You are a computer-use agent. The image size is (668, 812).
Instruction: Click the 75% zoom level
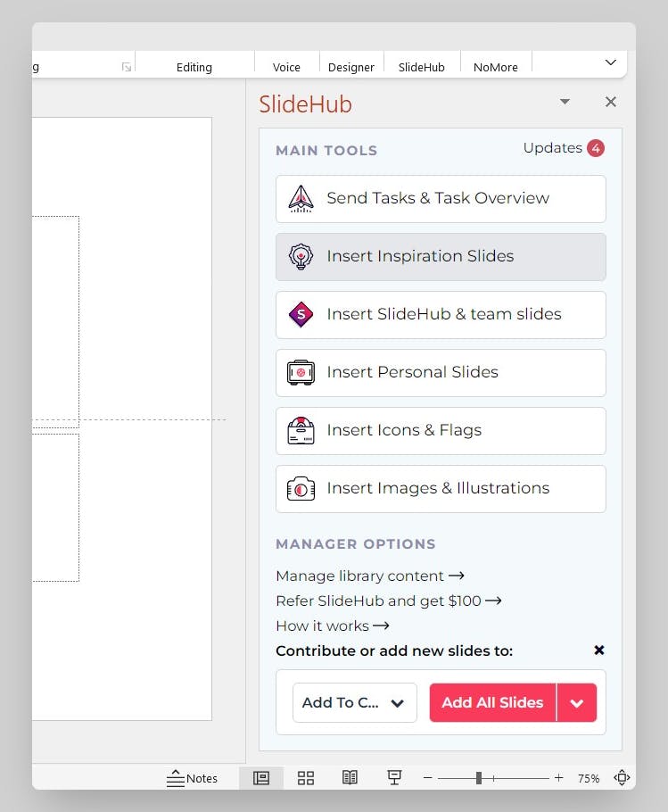[589, 778]
